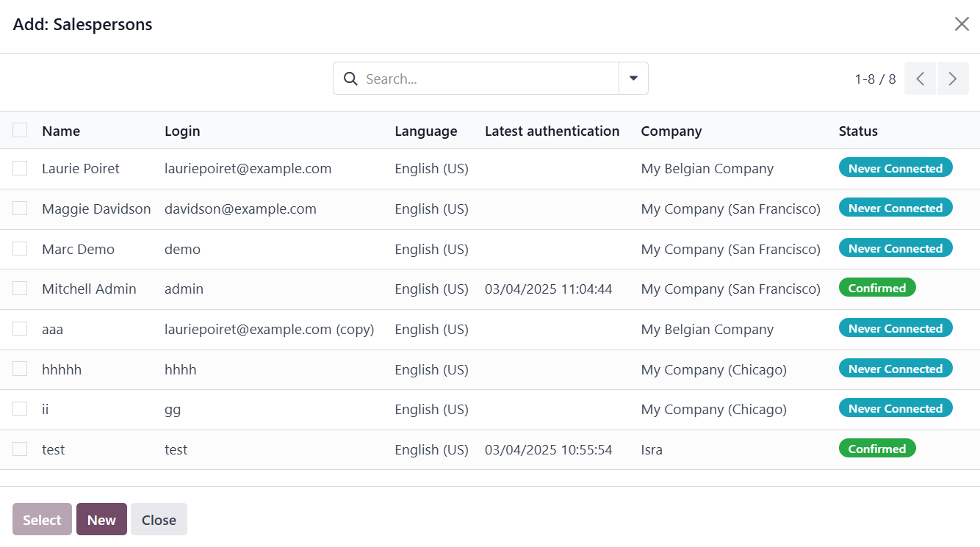Go to the next page of records
Image resolution: width=980 pixels, height=547 pixels.
point(953,79)
